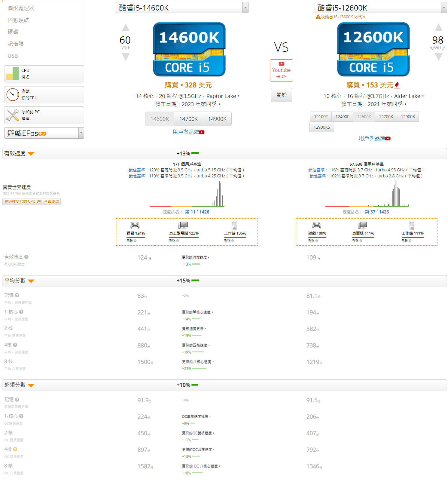
Task: Select 記憶體 in the sidebar
Action: click(x=16, y=44)
